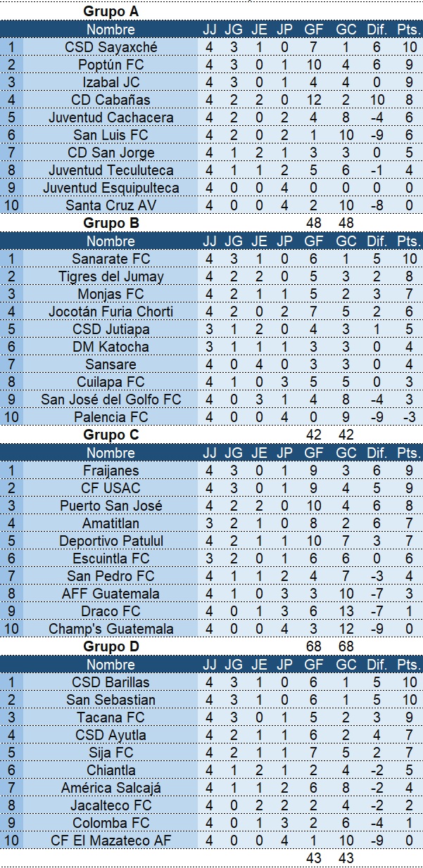This screenshot has width=423, height=868.
Task: Click the América Salcajá cell
Action: point(111,788)
